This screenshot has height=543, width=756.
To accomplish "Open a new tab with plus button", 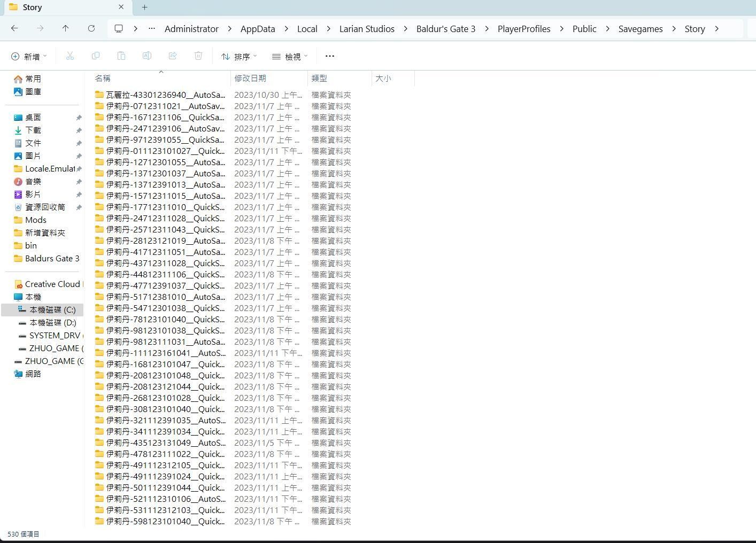I will click(144, 7).
